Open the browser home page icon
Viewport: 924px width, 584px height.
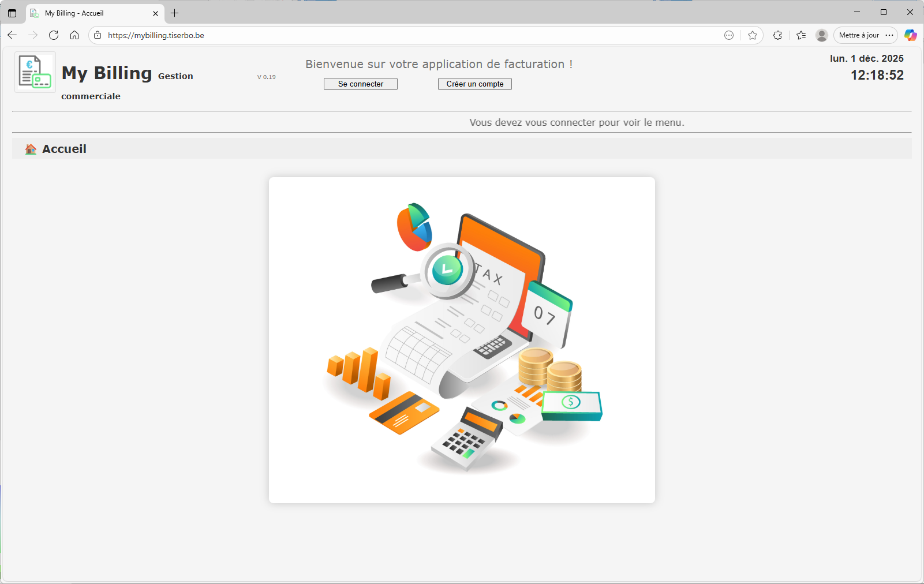pos(74,35)
